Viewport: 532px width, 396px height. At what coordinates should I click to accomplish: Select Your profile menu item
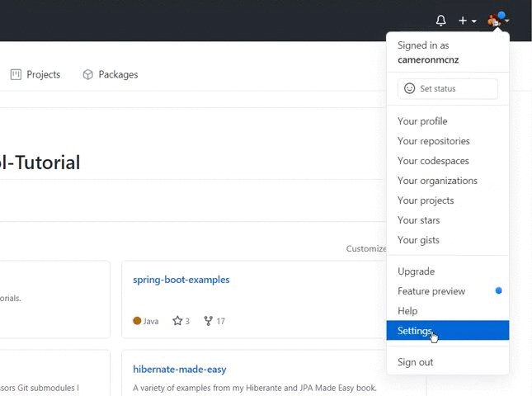pos(422,121)
